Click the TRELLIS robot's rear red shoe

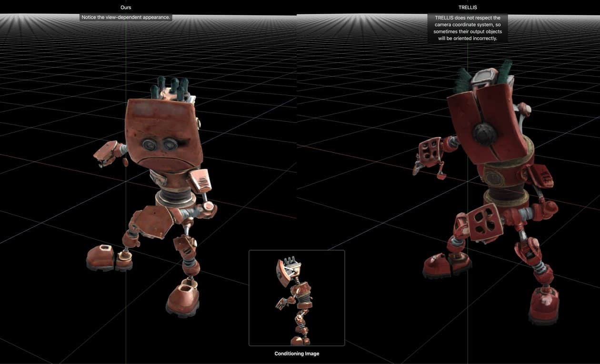pos(446,266)
